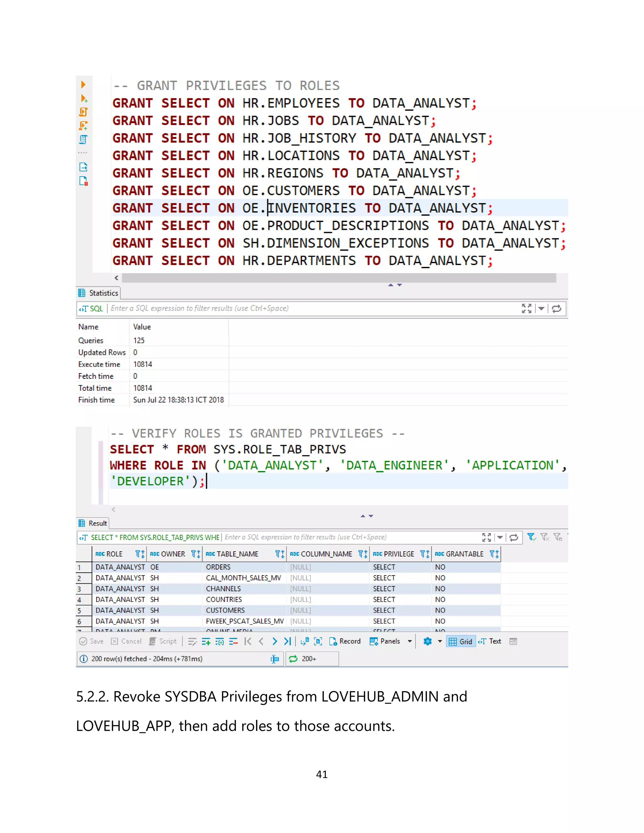Execute SQL statement in new tab
This screenshot has width=644, height=833.
[84, 98]
